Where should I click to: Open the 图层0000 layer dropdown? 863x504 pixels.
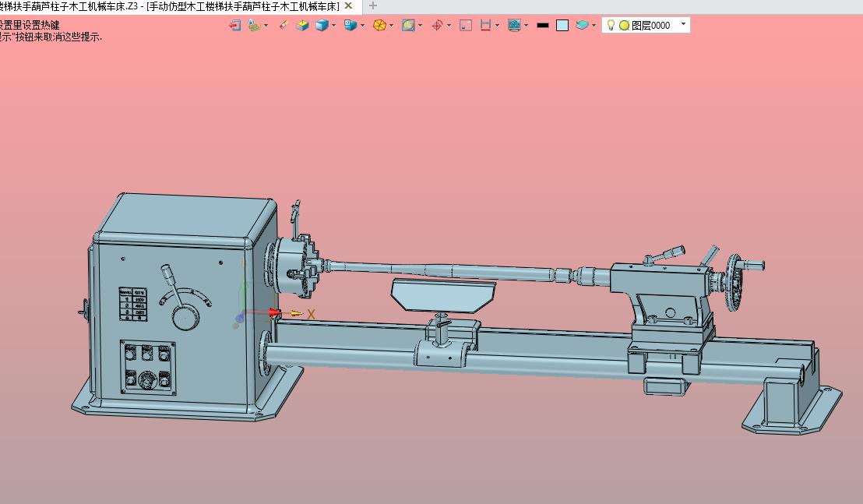tap(683, 25)
